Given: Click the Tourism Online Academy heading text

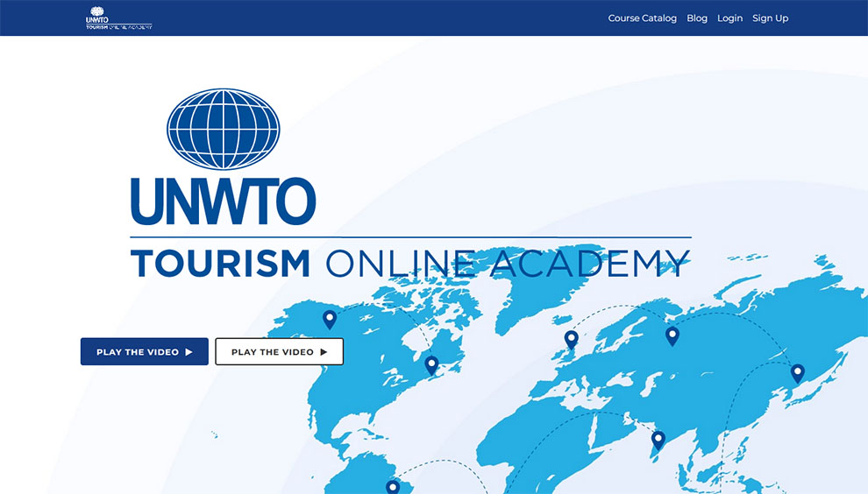Looking at the screenshot, I should (410, 264).
